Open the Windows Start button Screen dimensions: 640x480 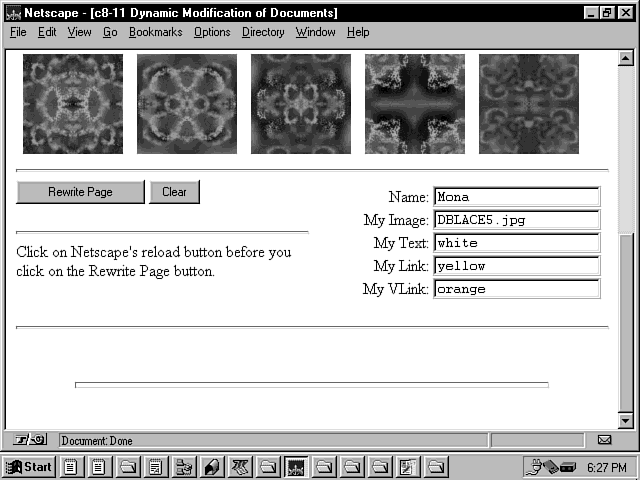pyautogui.click(x=29, y=467)
